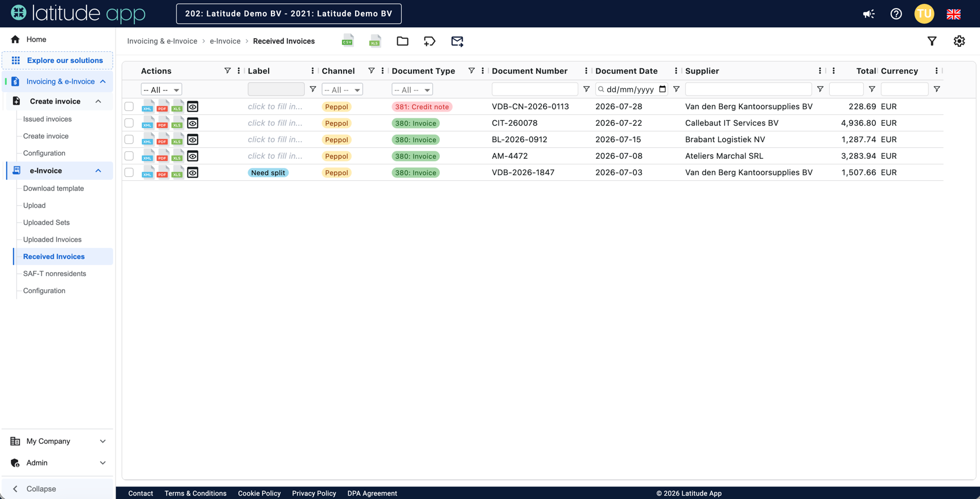Open grid settings gear icon

[x=959, y=41]
